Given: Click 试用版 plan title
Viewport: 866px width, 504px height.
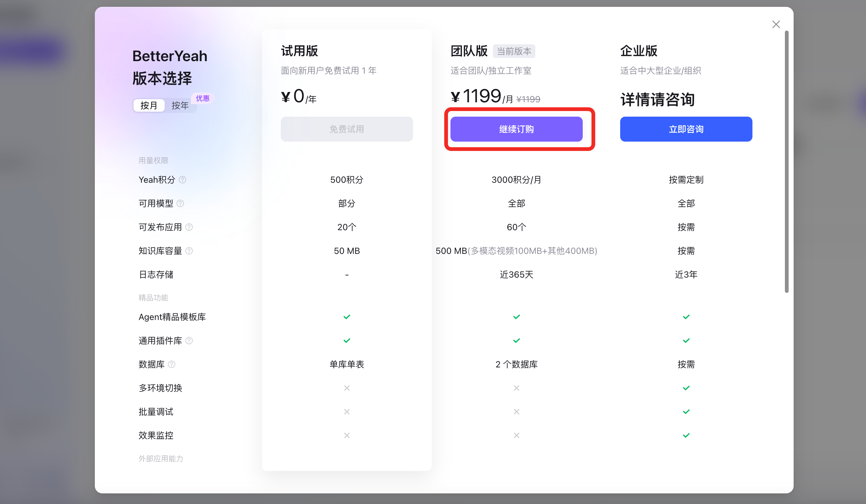Looking at the screenshot, I should [x=299, y=51].
